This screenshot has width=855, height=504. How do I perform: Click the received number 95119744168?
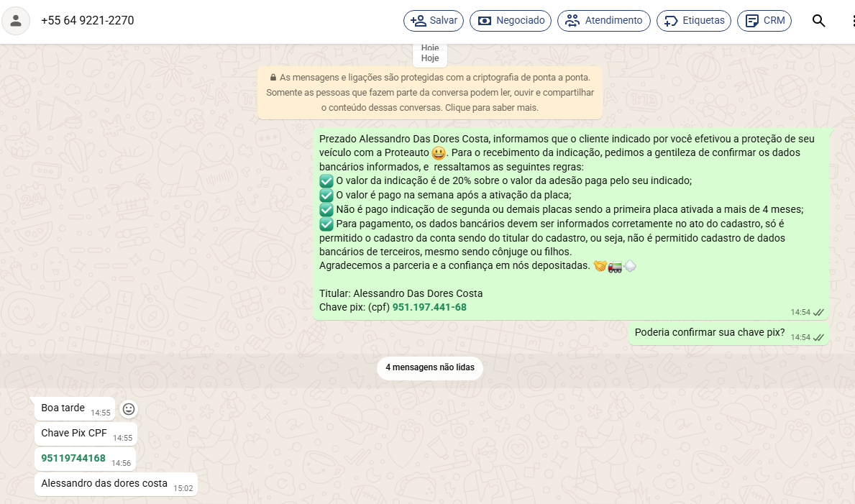pos(73,459)
